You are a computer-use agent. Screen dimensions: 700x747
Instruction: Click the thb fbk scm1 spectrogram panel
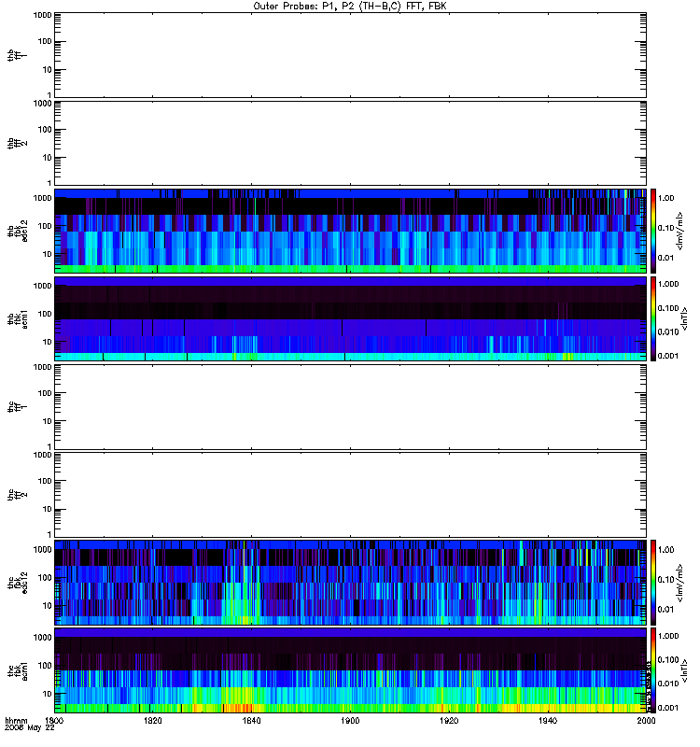coord(351,319)
